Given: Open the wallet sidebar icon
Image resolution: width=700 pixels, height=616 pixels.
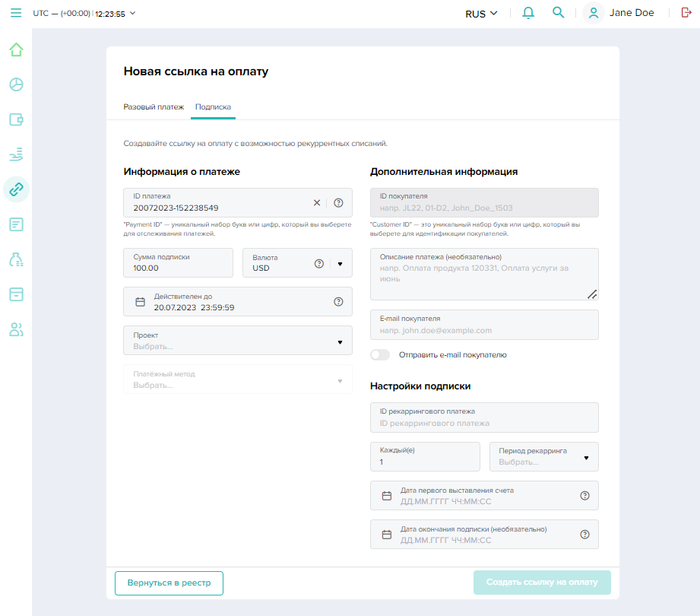Looking at the screenshot, I should point(16,119).
